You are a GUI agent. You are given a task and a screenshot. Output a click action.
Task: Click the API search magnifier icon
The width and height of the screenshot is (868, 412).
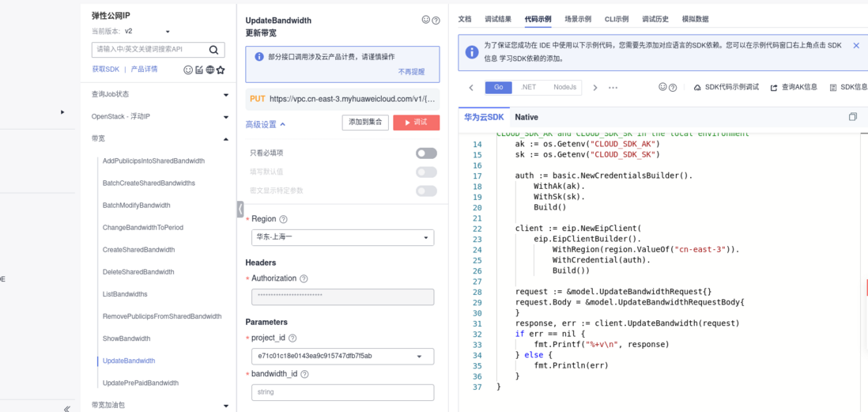213,50
